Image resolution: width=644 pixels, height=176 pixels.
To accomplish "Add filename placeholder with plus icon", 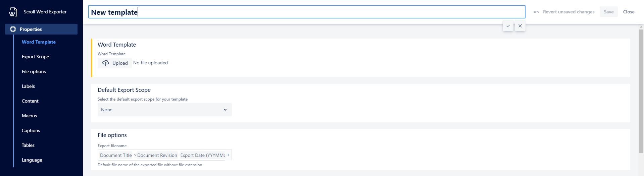I will (228, 155).
